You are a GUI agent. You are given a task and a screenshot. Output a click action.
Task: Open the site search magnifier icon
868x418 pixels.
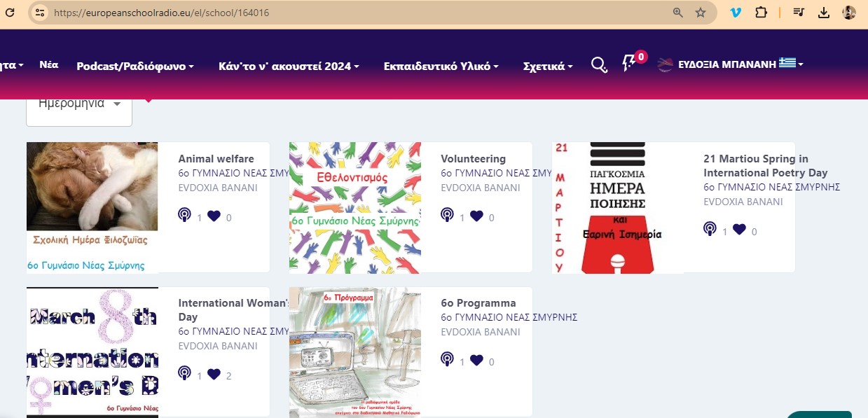[599, 65]
